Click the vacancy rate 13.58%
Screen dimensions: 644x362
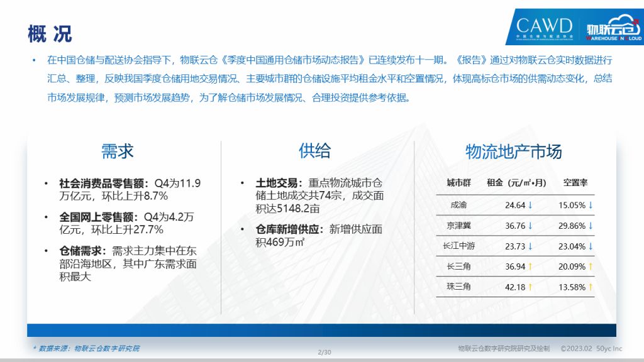(x=572, y=287)
